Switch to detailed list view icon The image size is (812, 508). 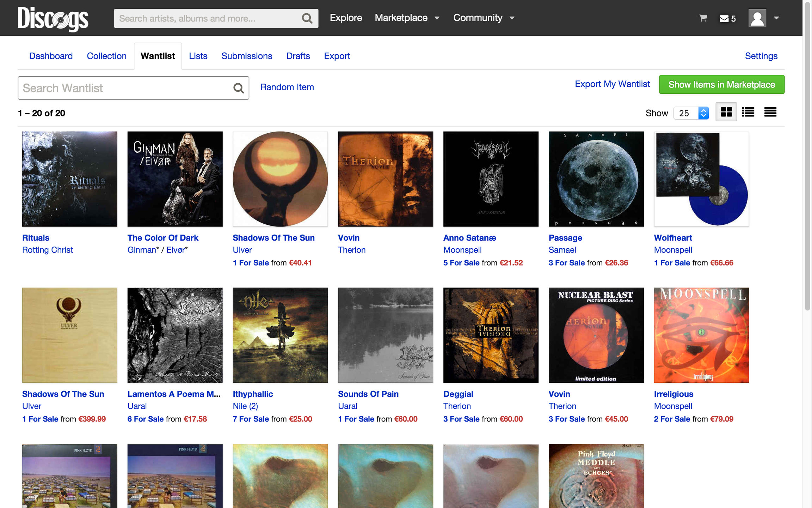tap(748, 112)
